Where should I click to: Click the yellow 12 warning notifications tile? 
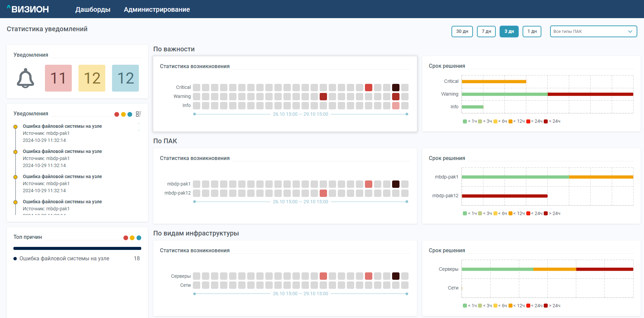click(92, 78)
